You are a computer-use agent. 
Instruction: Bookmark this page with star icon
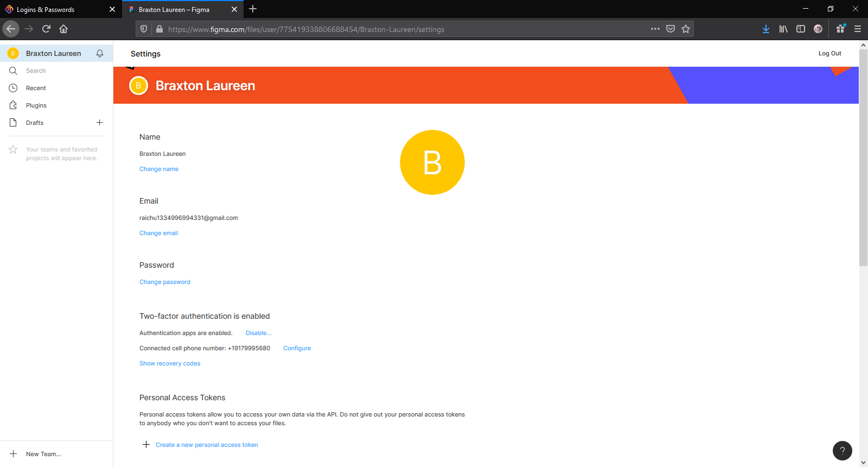(686, 29)
